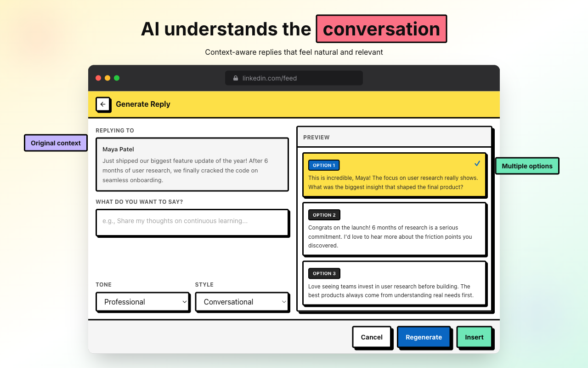Viewport: 588px width, 368px height.
Task: Click the OPTION 1 badge
Action: (x=324, y=165)
